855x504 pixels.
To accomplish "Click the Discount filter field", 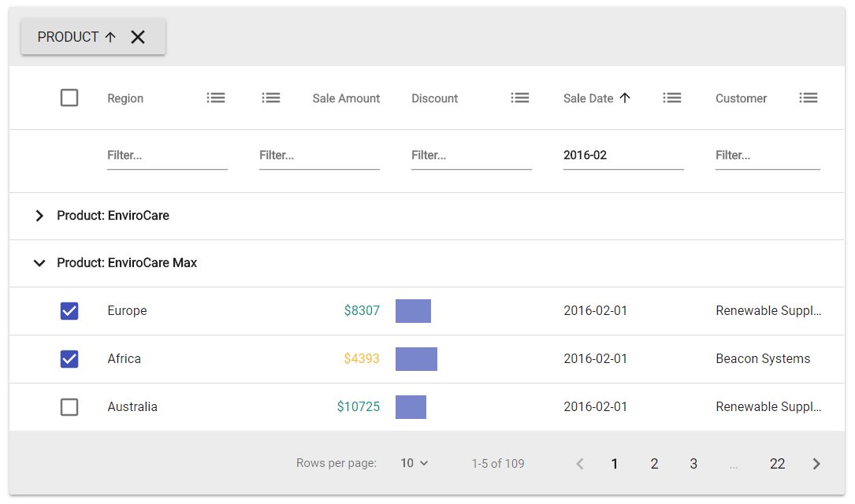I will [472, 156].
